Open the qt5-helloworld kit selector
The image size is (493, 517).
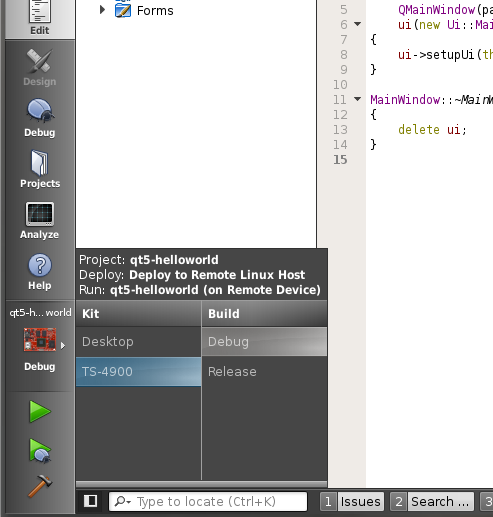point(40,339)
